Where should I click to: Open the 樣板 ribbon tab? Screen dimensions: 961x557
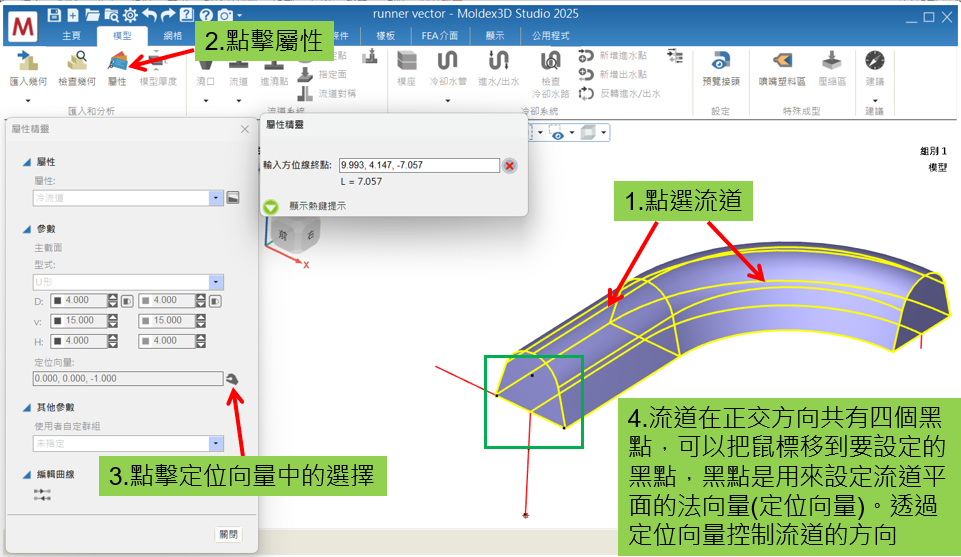[x=386, y=36]
